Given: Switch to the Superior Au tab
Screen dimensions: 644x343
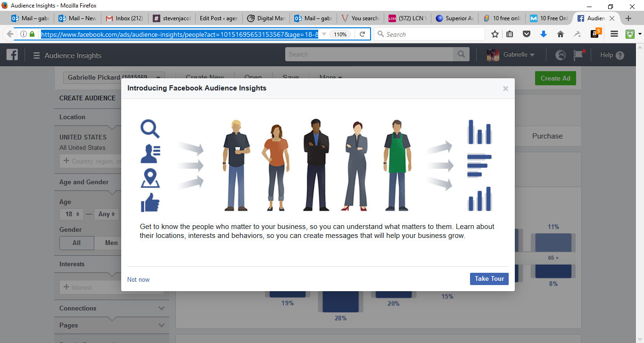Looking at the screenshot, I should click(454, 18).
